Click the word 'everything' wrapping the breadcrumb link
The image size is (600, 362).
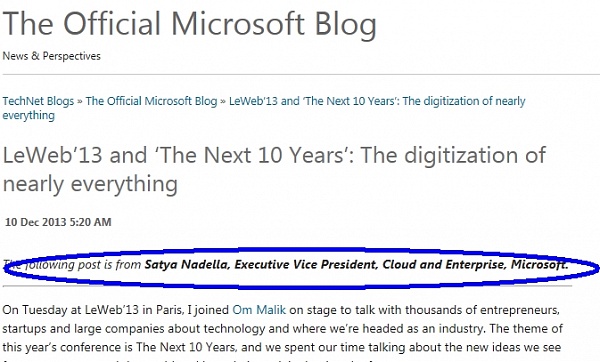tap(29, 116)
